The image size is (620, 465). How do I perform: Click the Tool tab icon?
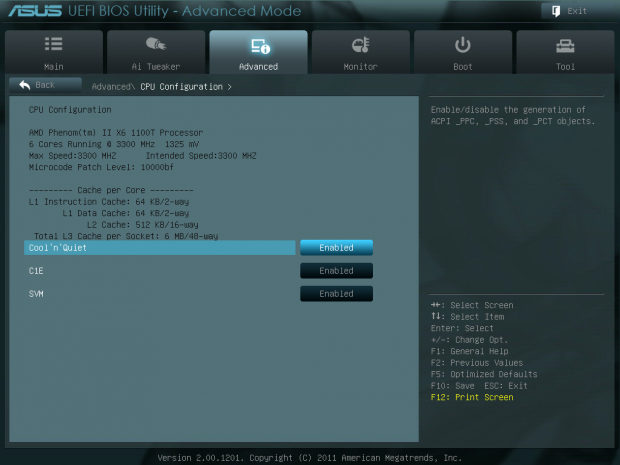click(566, 46)
